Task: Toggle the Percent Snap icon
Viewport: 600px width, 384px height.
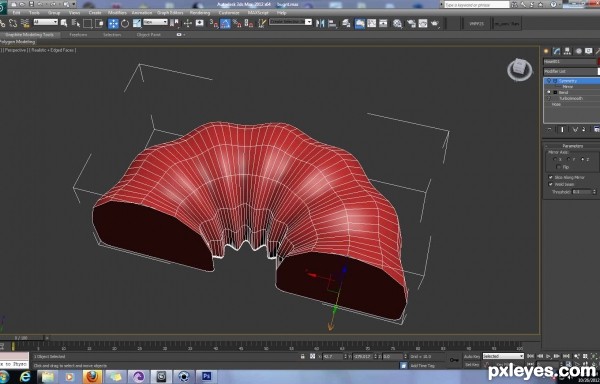Action: coord(237,23)
